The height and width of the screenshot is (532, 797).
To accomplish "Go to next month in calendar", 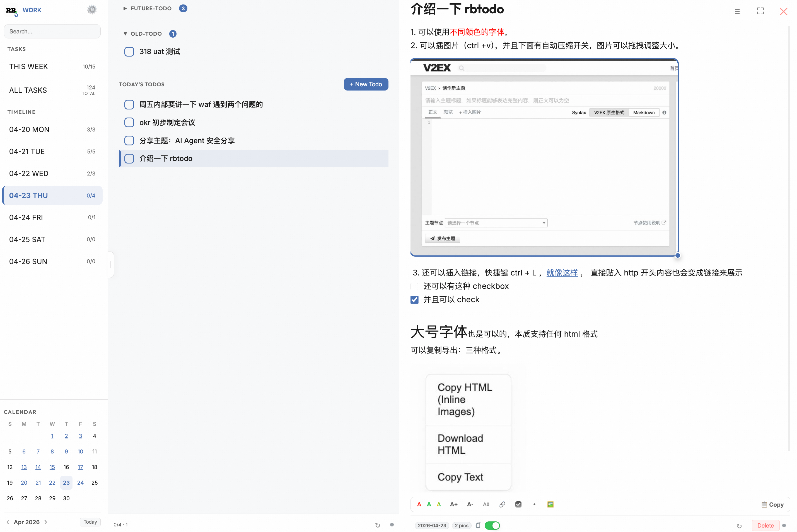I will tap(46, 522).
